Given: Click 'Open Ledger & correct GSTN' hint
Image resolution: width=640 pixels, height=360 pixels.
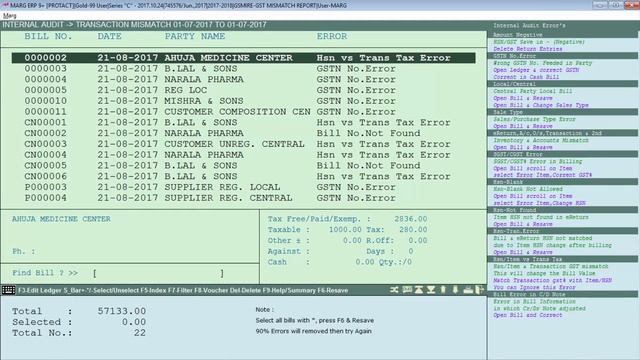Looking at the screenshot, I should [536, 70].
